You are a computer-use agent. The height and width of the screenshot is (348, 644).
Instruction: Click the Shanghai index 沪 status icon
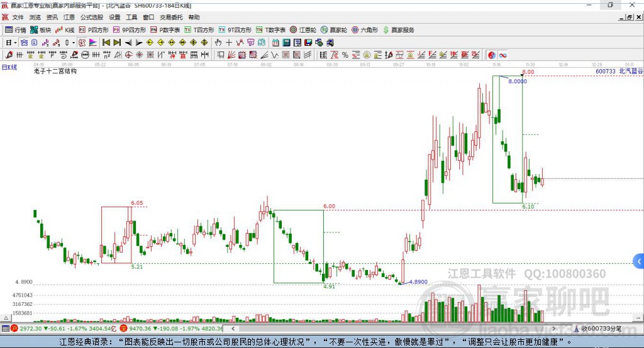point(14,329)
